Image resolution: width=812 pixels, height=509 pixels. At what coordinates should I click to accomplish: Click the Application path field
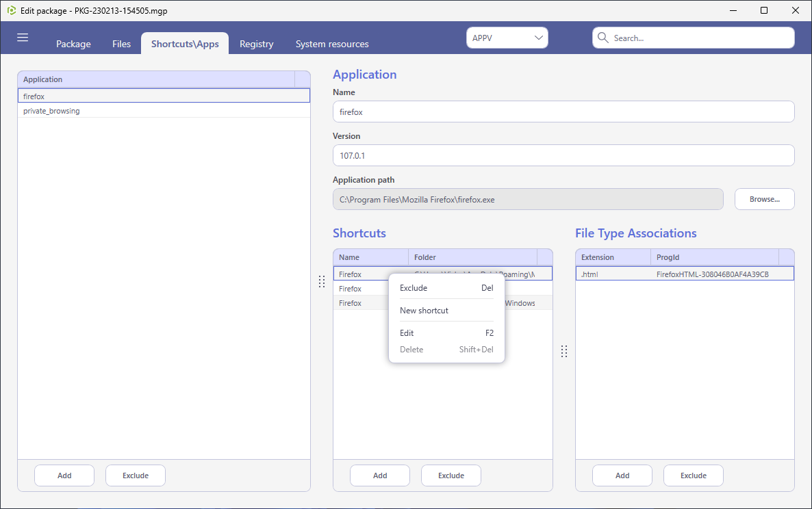(528, 199)
